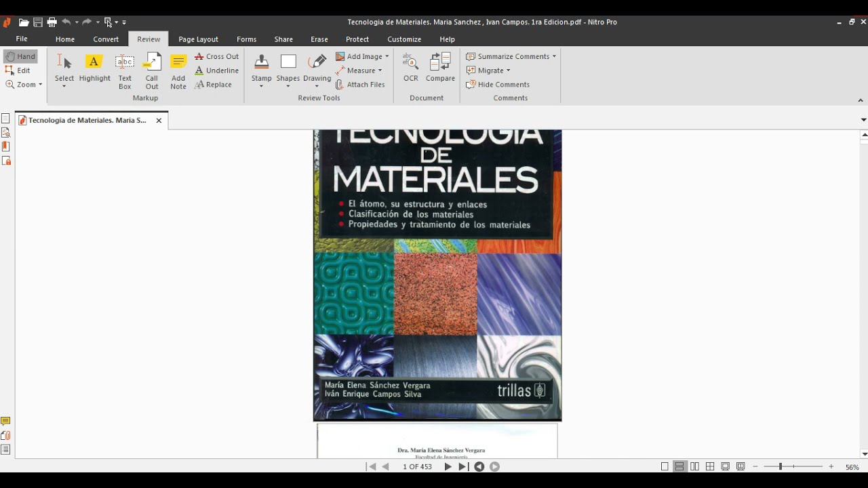
Task: Use Replace text markup
Action: pyautogui.click(x=213, y=85)
